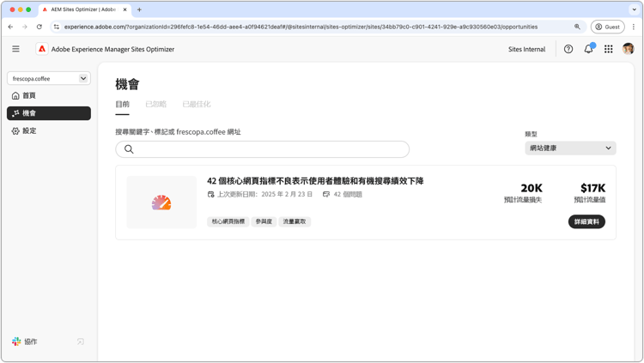Click the $17K 預計流量值 value
This screenshot has width=644, height=363.
[592, 188]
